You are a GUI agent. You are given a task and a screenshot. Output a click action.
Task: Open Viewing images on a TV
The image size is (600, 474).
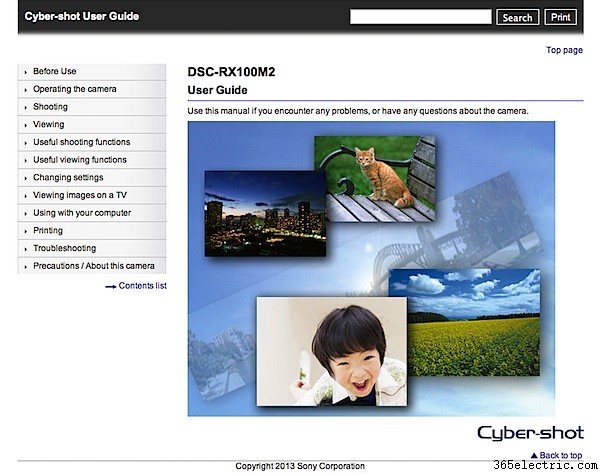click(92, 195)
